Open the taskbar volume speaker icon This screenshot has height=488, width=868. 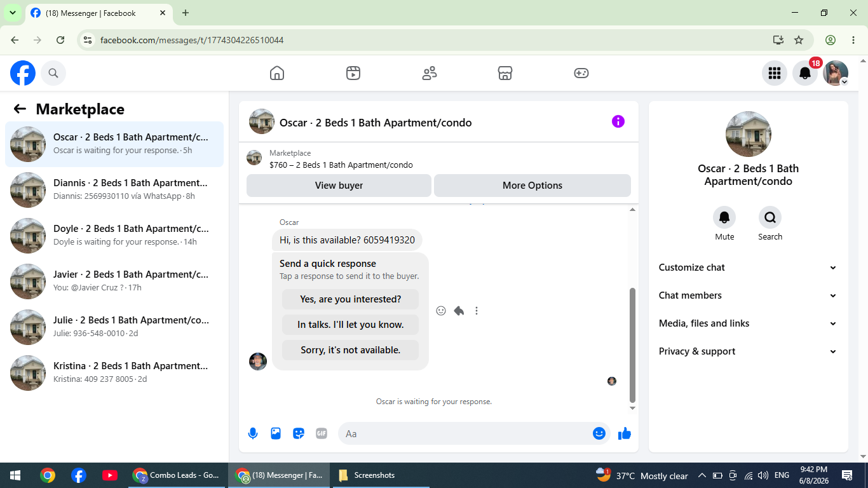tap(763, 475)
